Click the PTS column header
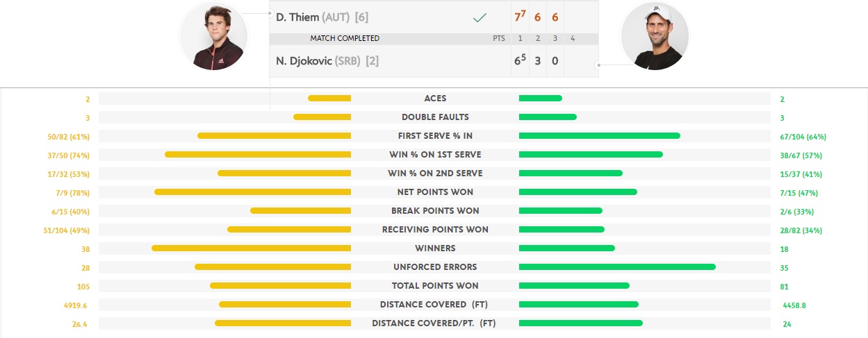The image size is (868, 338). 497,38
